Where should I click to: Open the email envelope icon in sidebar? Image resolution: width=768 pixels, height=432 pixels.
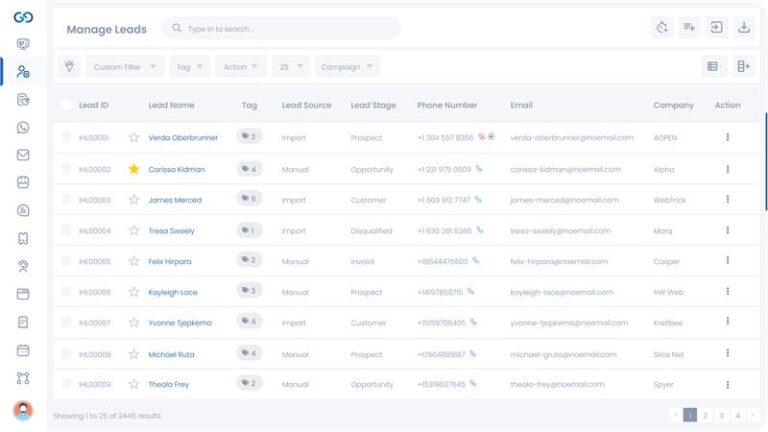click(23, 155)
